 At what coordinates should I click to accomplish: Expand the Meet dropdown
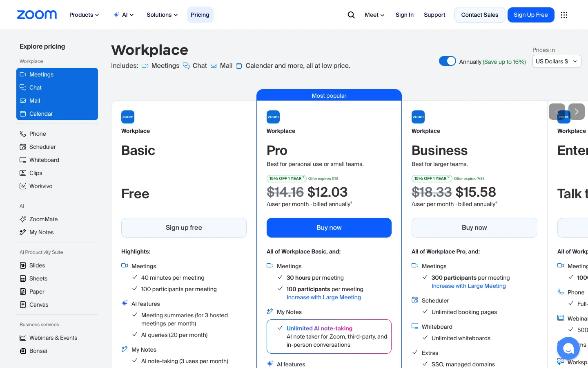374,15
